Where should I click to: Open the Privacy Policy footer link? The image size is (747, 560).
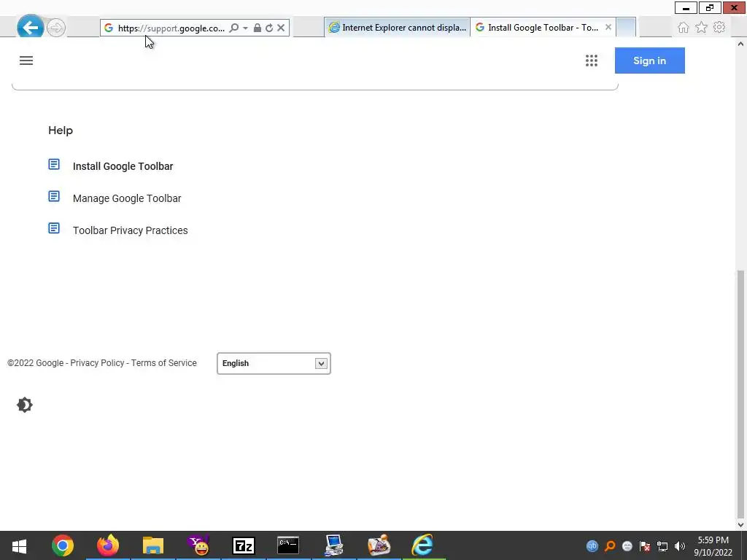(97, 363)
